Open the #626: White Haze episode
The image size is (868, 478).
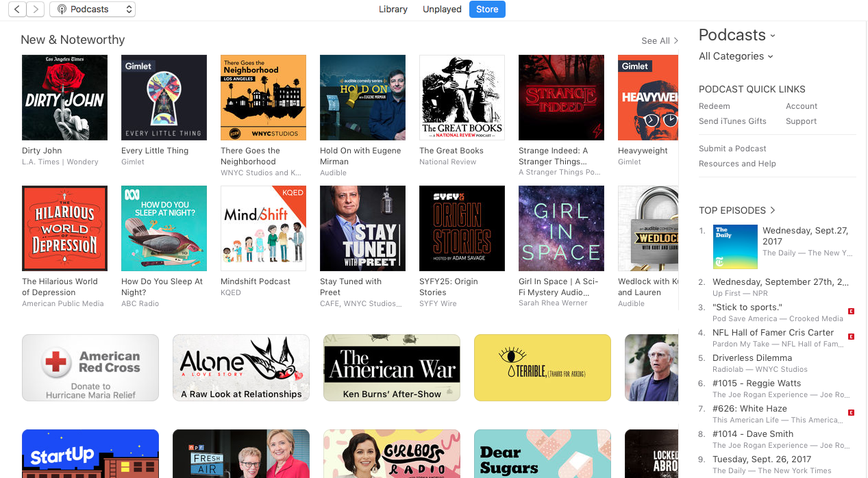[x=749, y=408]
